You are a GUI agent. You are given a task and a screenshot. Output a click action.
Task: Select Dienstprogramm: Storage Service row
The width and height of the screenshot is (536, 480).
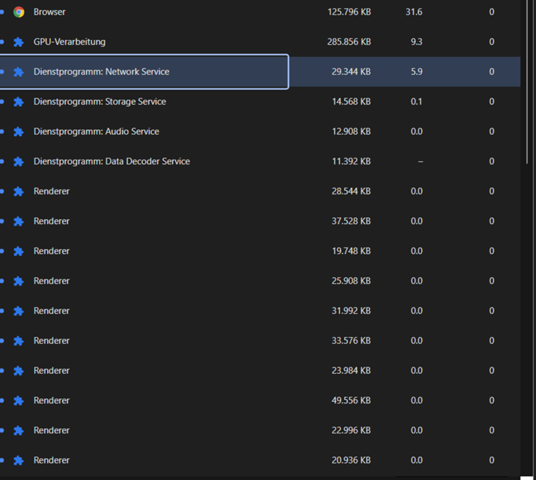click(x=260, y=102)
